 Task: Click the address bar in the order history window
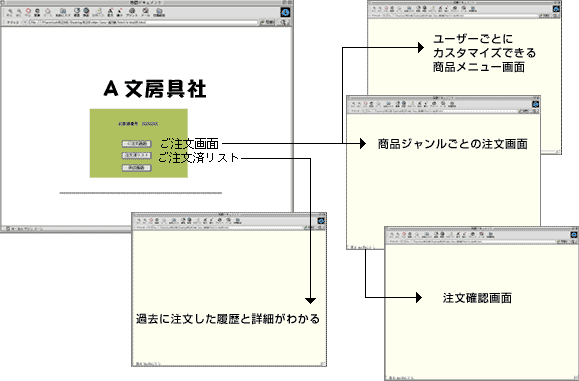click(x=224, y=227)
